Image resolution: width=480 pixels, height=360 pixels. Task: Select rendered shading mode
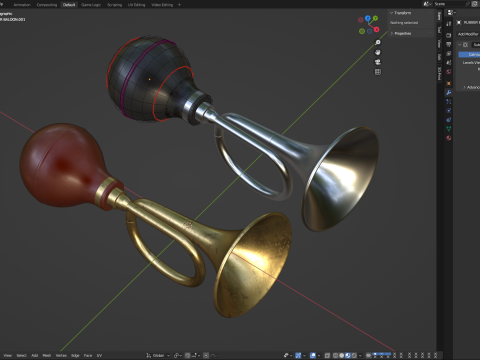pyautogui.click(x=354, y=355)
